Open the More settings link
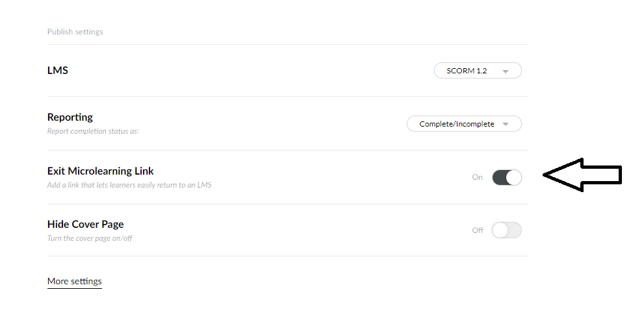644x331 pixels. (75, 282)
